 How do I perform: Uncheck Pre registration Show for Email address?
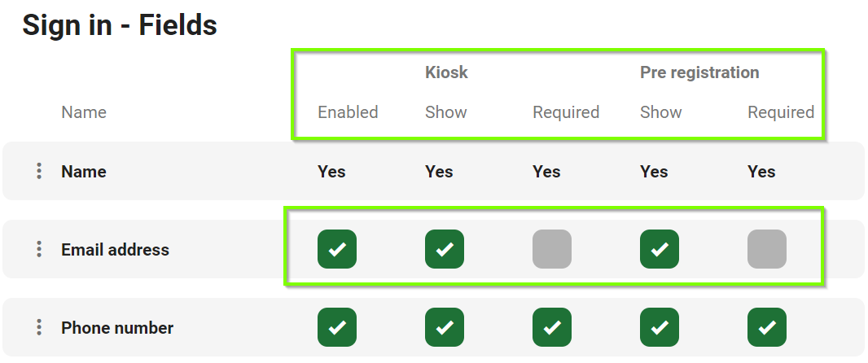660,249
